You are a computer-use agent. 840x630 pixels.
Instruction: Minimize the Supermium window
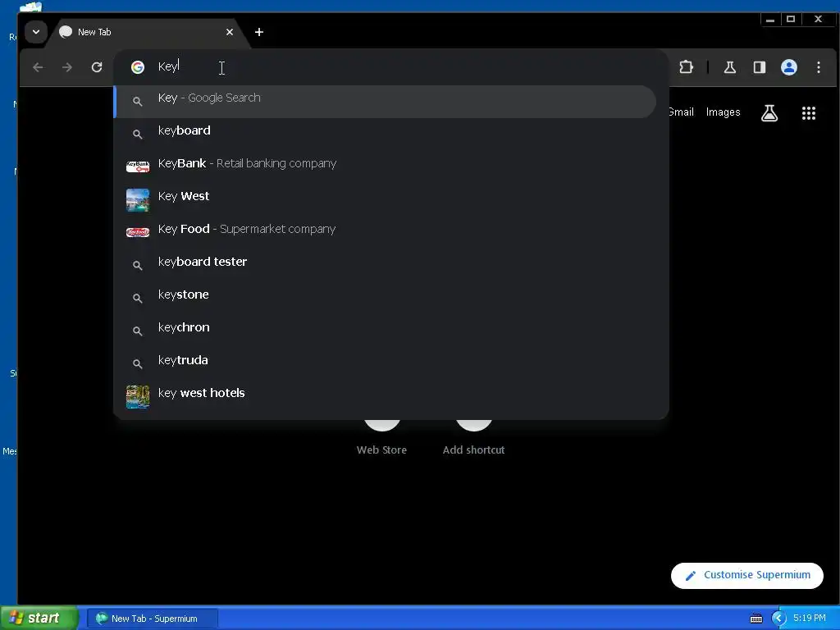[x=769, y=20]
